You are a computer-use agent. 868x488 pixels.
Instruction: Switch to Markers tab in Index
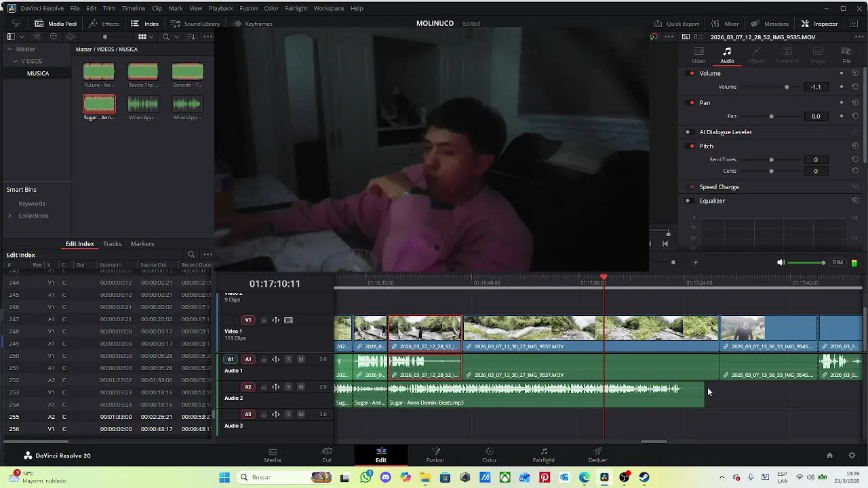pos(142,243)
